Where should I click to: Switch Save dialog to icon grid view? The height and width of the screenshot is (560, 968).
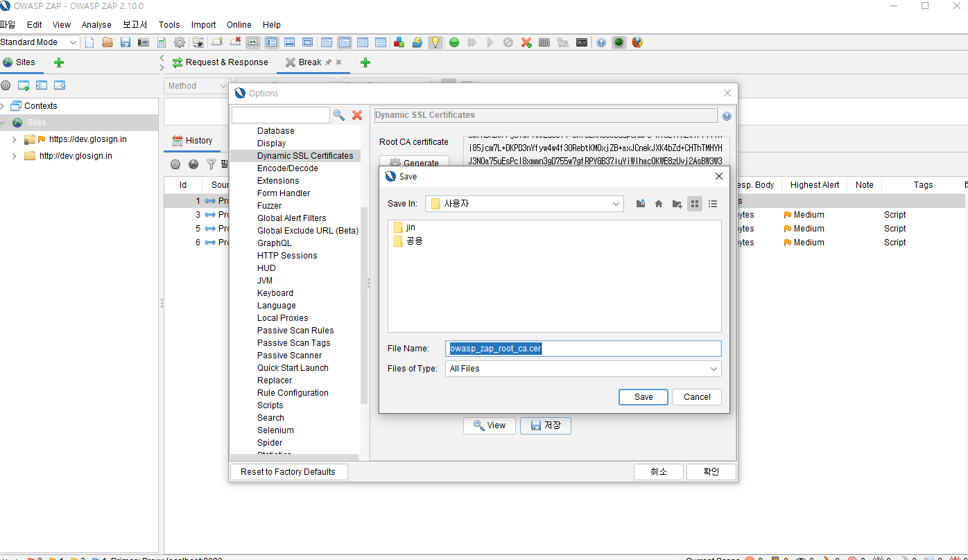pyautogui.click(x=695, y=204)
